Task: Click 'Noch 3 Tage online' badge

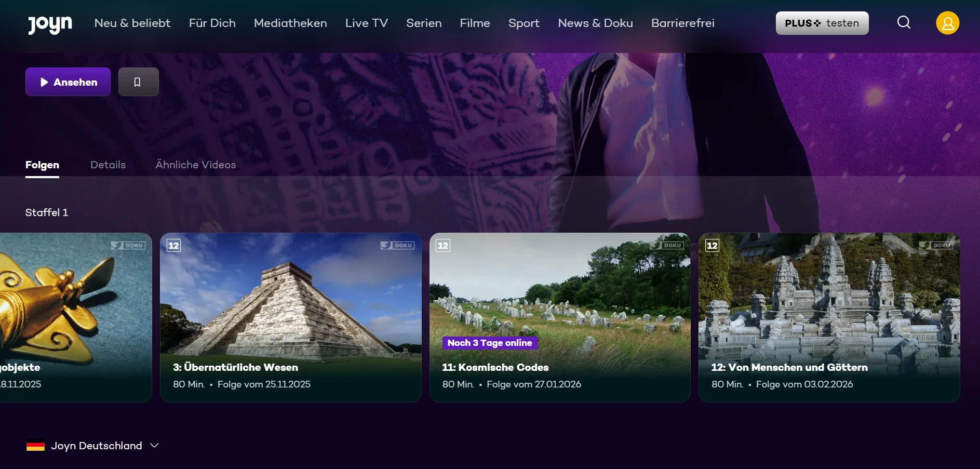Action: point(490,343)
